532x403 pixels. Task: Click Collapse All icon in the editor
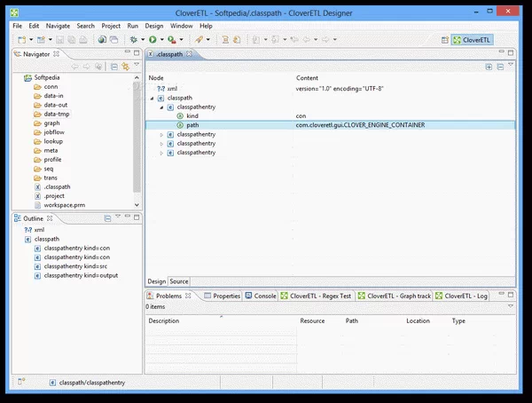[500, 67]
